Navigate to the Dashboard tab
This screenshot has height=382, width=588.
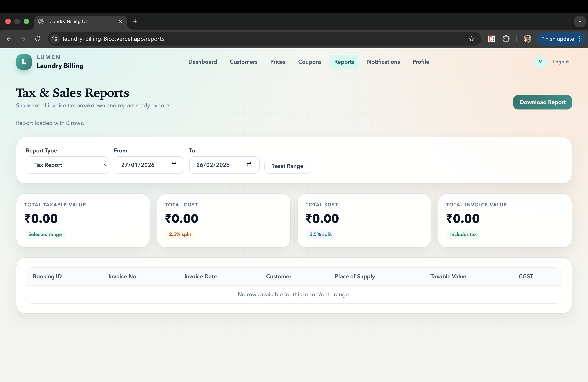point(202,62)
